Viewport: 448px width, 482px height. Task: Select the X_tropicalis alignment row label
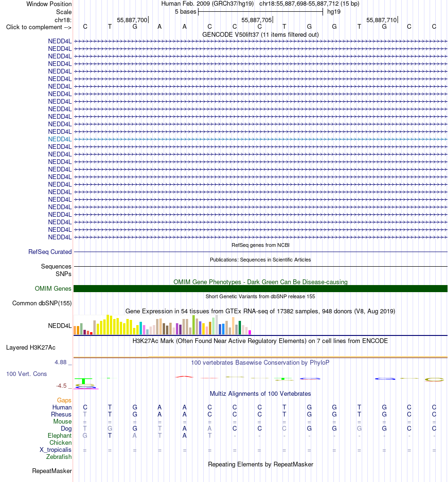[x=55, y=449]
